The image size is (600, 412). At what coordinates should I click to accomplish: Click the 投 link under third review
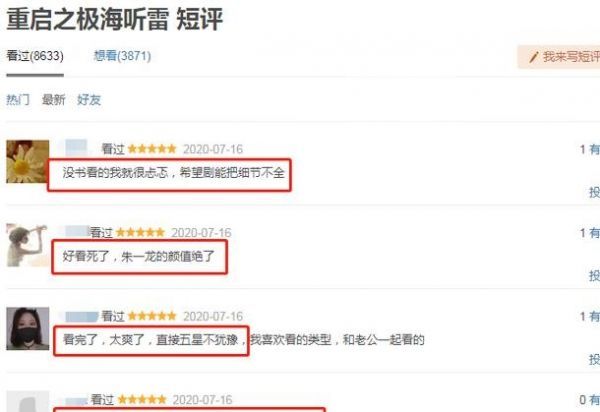(594, 359)
